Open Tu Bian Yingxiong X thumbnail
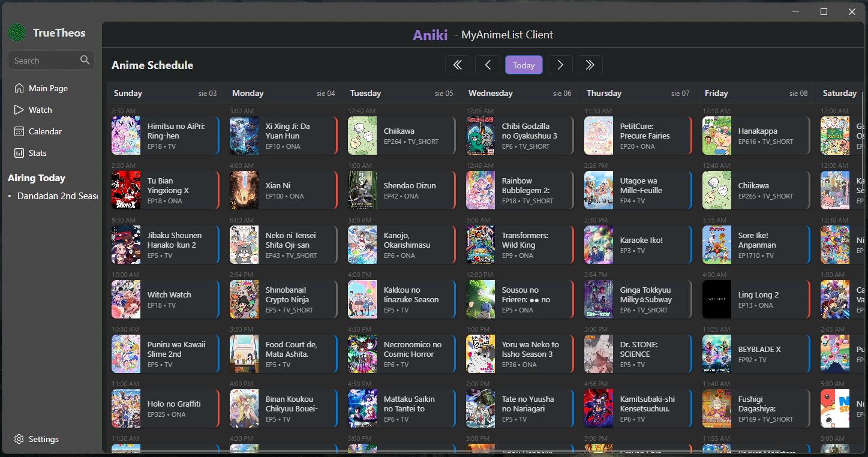The height and width of the screenshot is (457, 868). tap(126, 190)
